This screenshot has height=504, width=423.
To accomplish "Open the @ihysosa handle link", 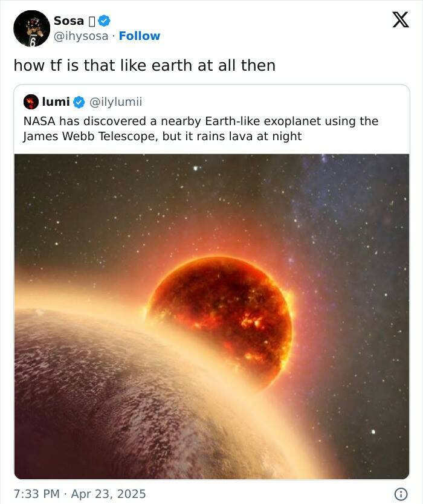I will [81, 36].
